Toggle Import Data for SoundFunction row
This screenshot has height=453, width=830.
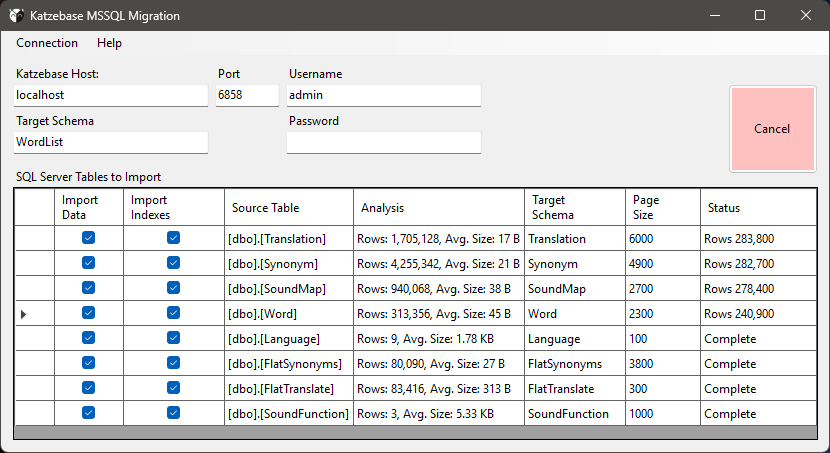[88, 412]
